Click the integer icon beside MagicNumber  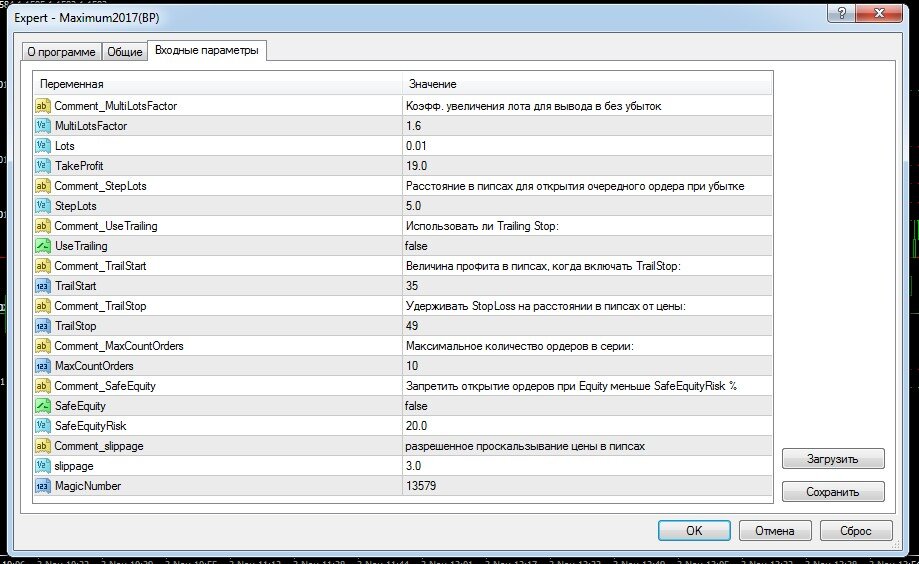click(x=43, y=486)
